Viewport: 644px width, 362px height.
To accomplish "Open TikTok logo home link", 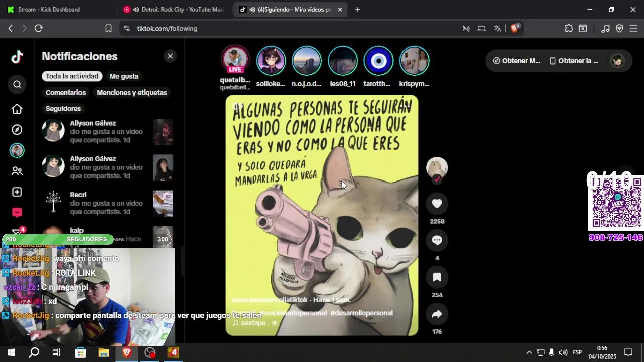I will pyautogui.click(x=17, y=57).
